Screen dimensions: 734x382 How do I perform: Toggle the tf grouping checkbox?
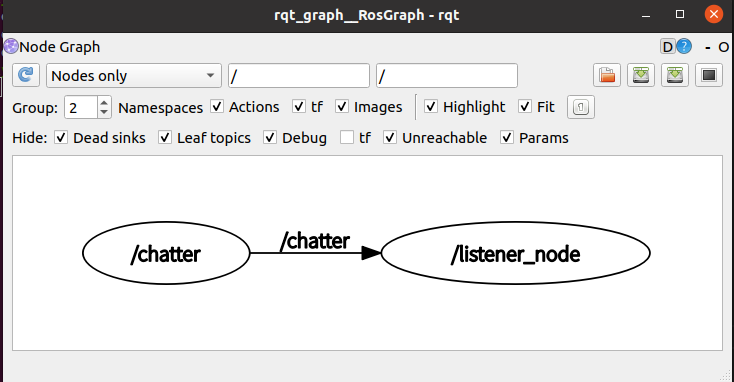pos(299,107)
